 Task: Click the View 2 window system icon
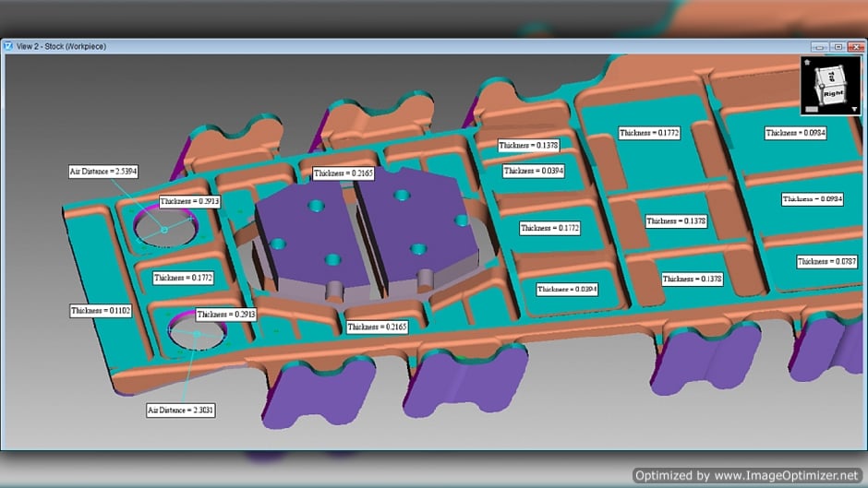click(7, 46)
